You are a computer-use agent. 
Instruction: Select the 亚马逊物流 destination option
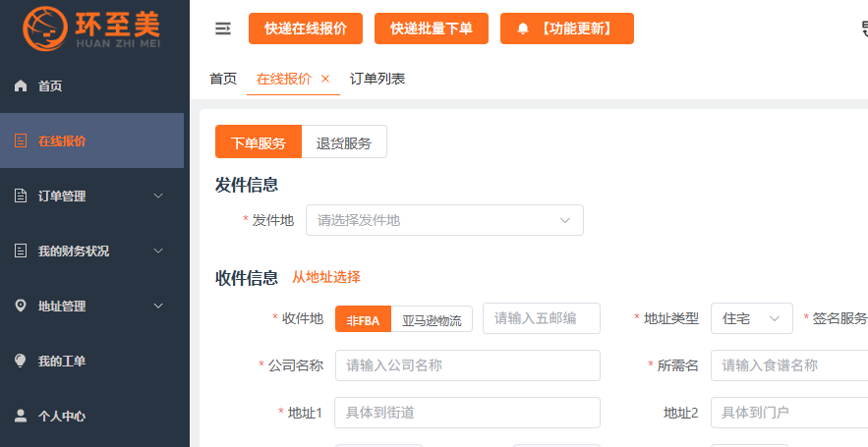(432, 319)
